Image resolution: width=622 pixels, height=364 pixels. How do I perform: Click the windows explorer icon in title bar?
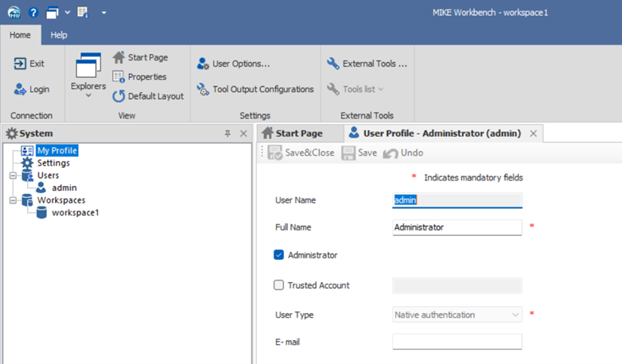click(x=52, y=13)
